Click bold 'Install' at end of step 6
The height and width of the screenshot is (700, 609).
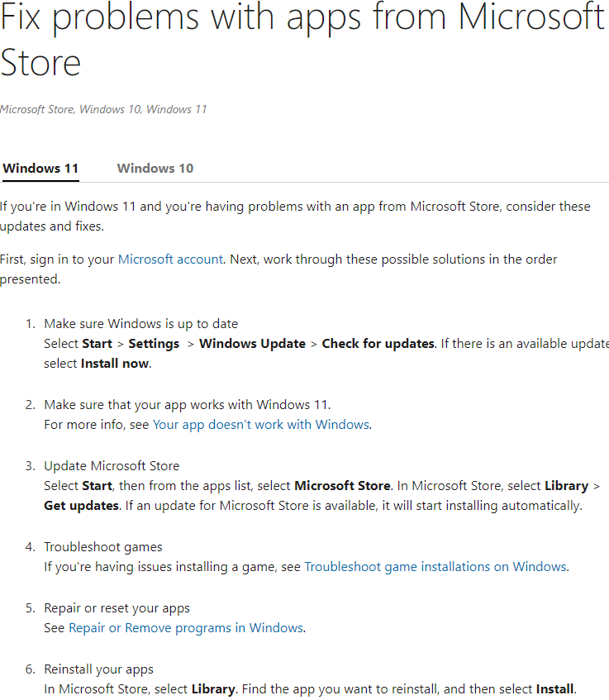coord(554,689)
